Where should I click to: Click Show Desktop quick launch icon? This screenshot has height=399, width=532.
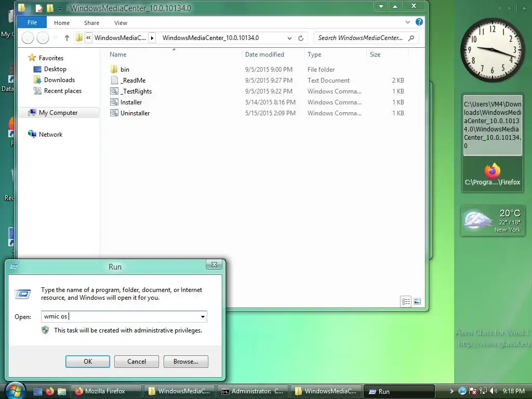[37, 392]
